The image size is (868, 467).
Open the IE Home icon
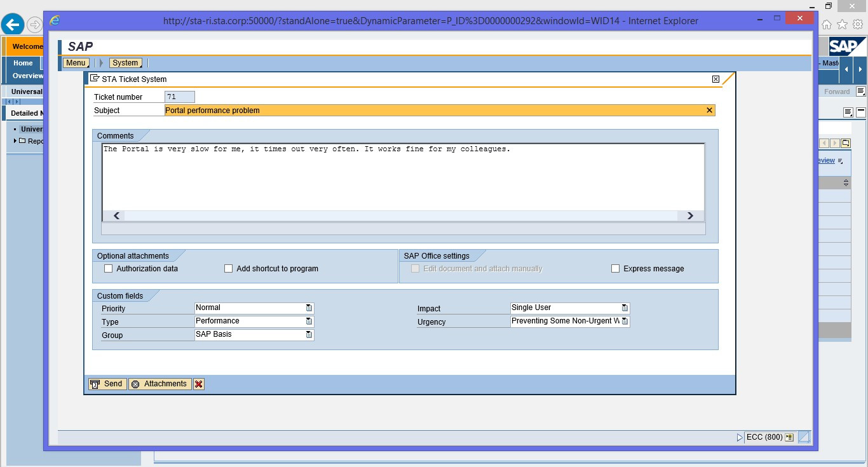click(x=827, y=25)
